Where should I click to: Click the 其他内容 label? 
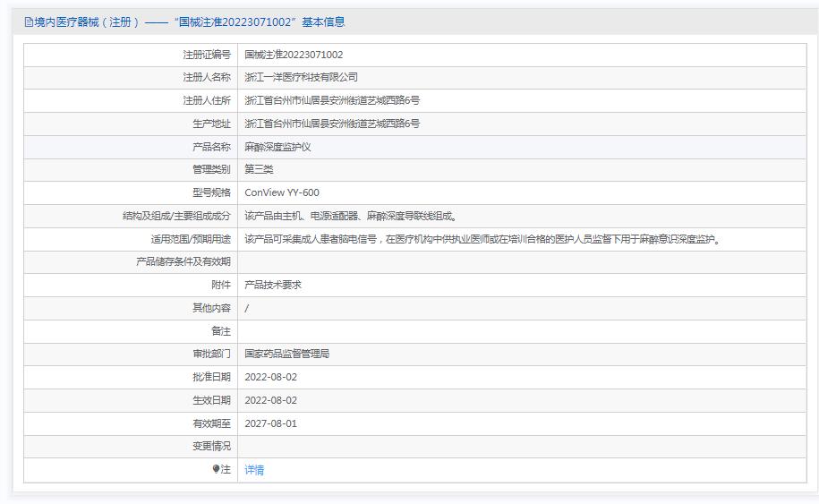point(211,308)
